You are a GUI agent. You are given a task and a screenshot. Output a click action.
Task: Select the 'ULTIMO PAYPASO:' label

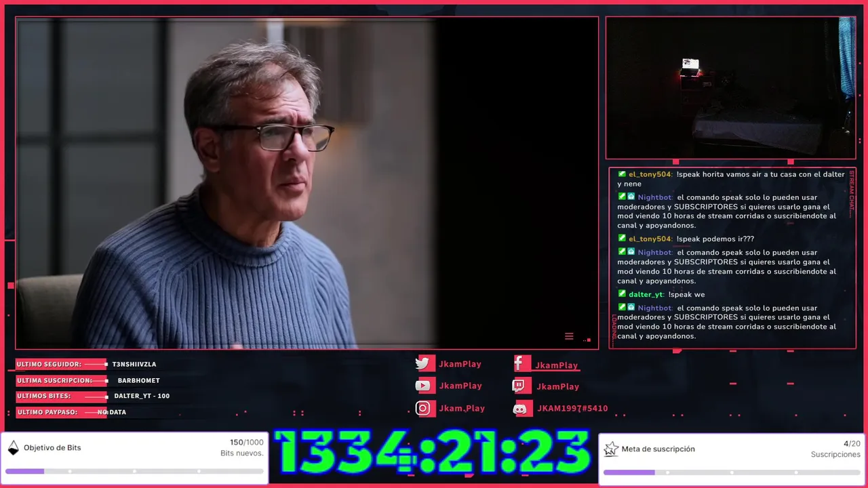47,412
